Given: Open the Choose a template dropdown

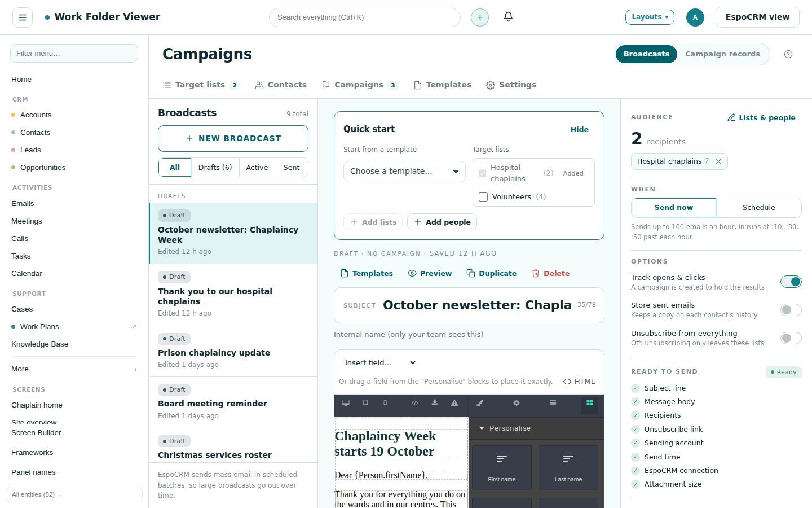Looking at the screenshot, I should point(404,171).
